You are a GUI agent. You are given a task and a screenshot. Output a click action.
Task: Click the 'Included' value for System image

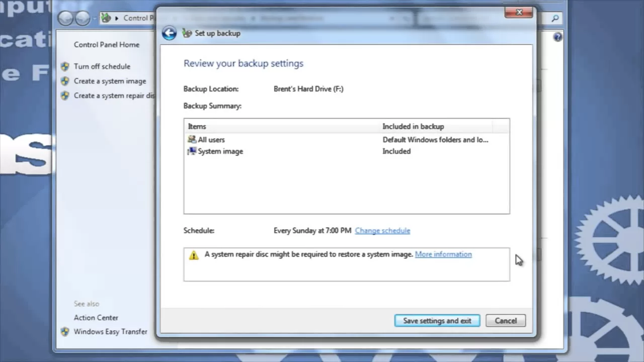(396, 151)
